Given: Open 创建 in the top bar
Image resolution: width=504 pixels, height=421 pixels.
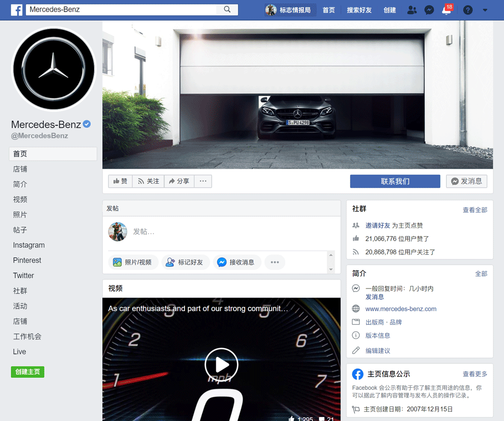Looking at the screenshot, I should click(x=390, y=10).
